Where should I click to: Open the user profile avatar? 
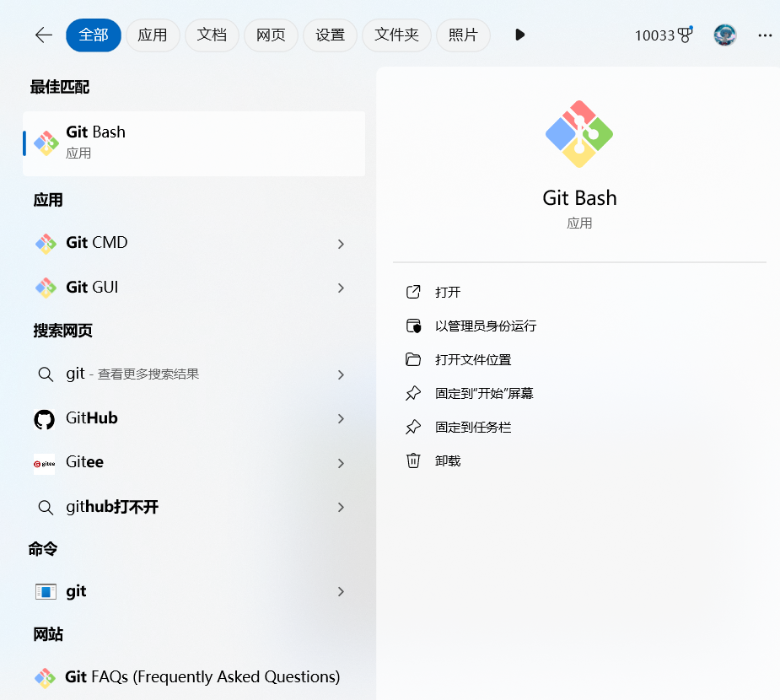pyautogui.click(x=724, y=35)
